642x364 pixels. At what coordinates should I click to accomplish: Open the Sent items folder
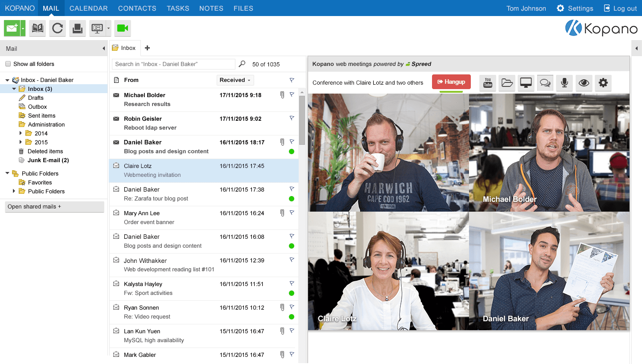[41, 116]
